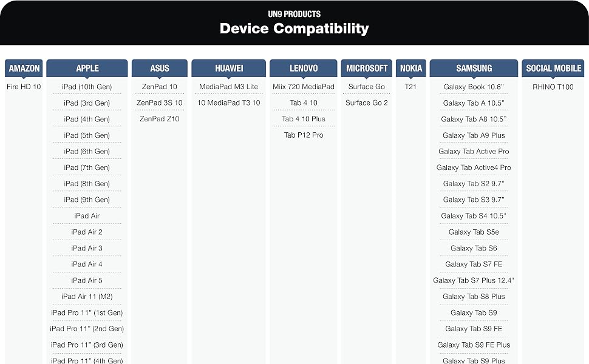Viewport: 589px width, 364px height.
Task: Click Galaxy Tab S7 Plus 12.4" entry
Action: 474,280
